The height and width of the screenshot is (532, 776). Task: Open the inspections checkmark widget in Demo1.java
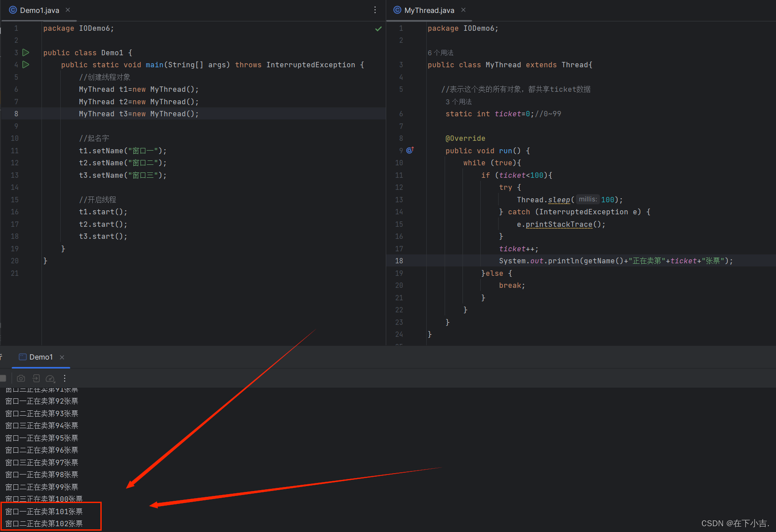tap(378, 29)
